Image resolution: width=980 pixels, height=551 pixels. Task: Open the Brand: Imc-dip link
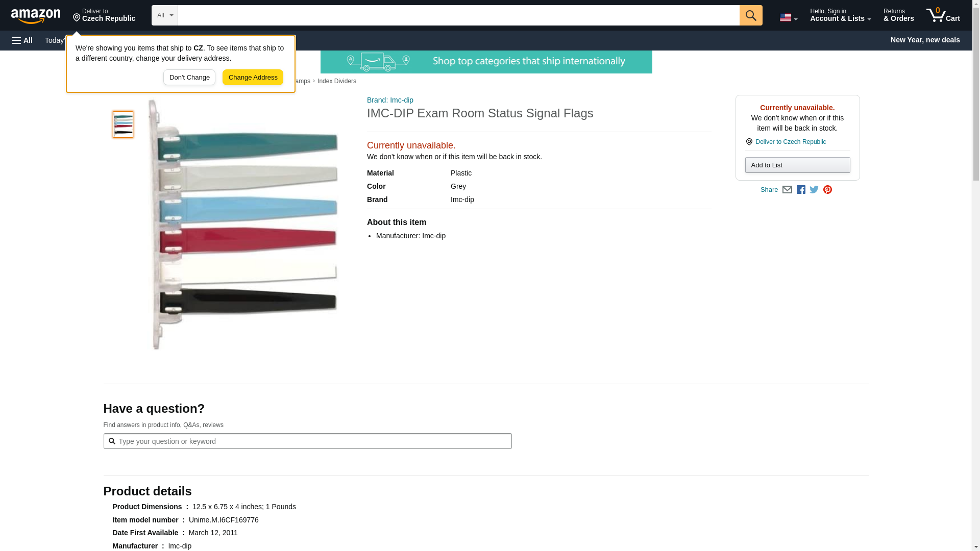pos(390,100)
